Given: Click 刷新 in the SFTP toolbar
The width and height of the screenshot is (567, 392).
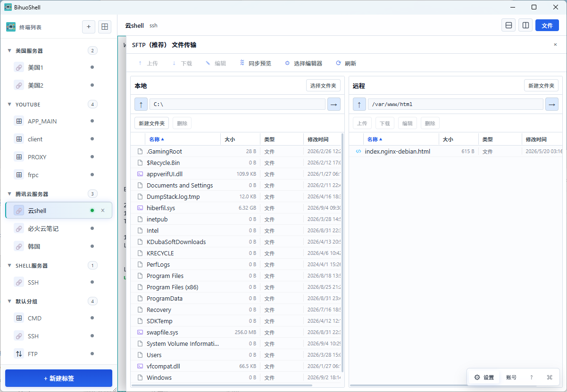Looking at the screenshot, I should pyautogui.click(x=346, y=63).
